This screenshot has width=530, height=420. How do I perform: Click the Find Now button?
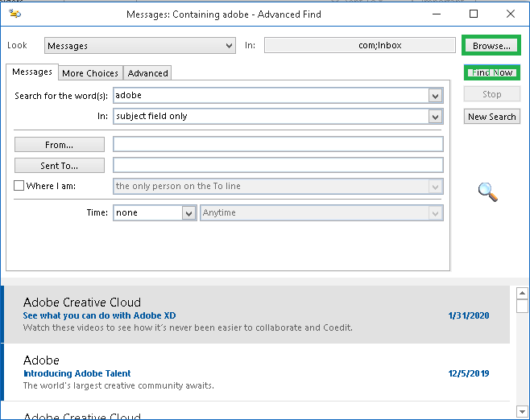[492, 72]
